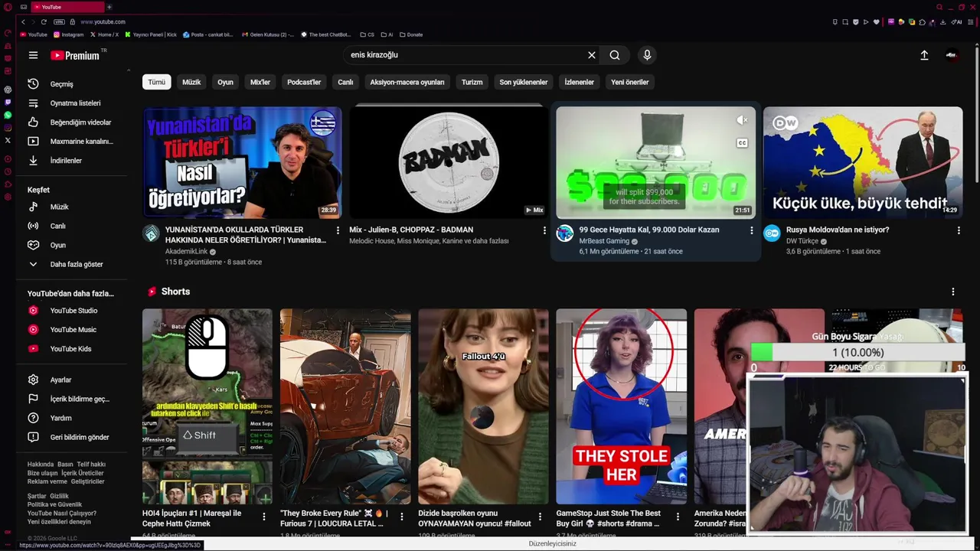Open YouTube Music from the sidebar
This screenshot has width=980, height=551.
73,330
